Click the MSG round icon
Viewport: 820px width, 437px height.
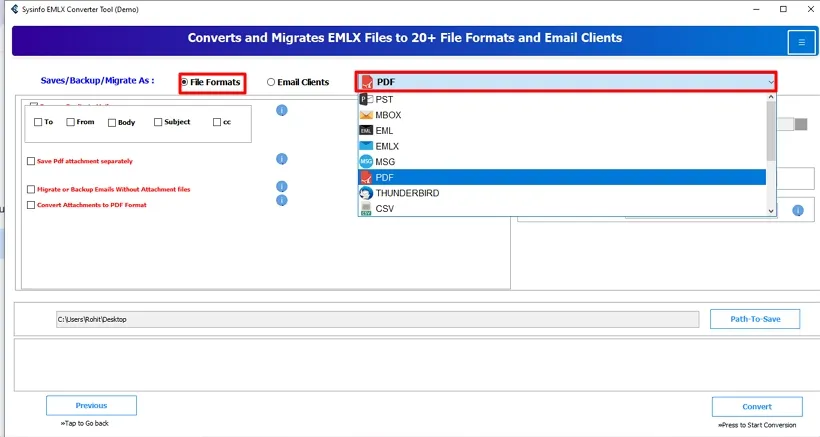pyautogui.click(x=366, y=162)
